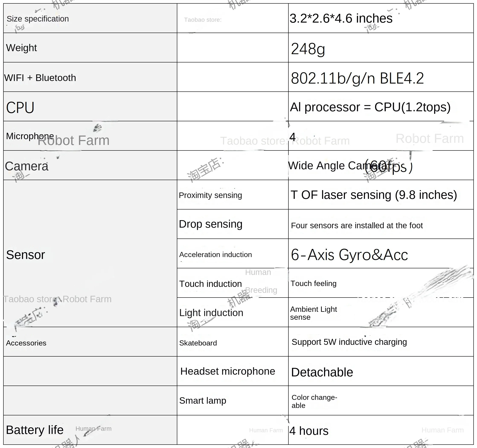Click the "Accessories" category label
This screenshot has height=448, width=477.
click(x=26, y=343)
